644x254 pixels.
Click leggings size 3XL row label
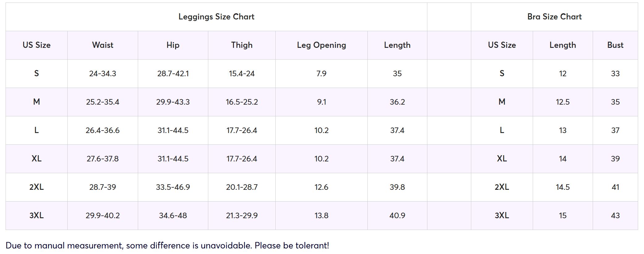pos(36,215)
